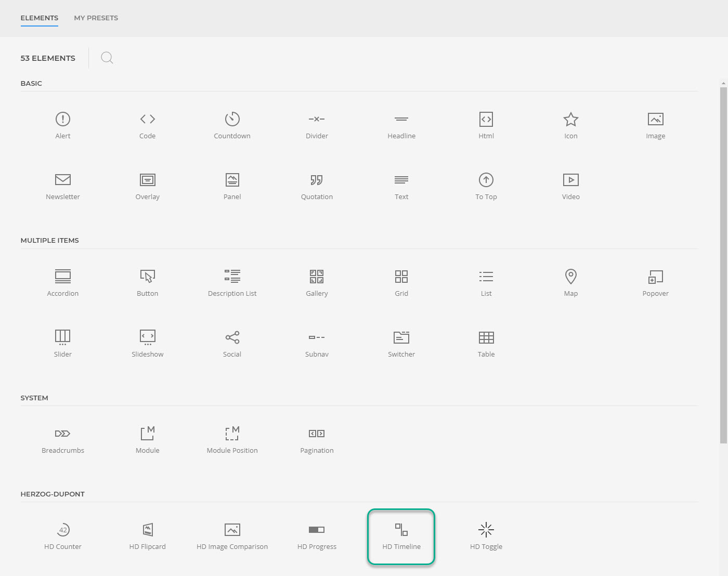The height and width of the screenshot is (576, 728).
Task: Open the search elements magnifier
Action: [107, 58]
